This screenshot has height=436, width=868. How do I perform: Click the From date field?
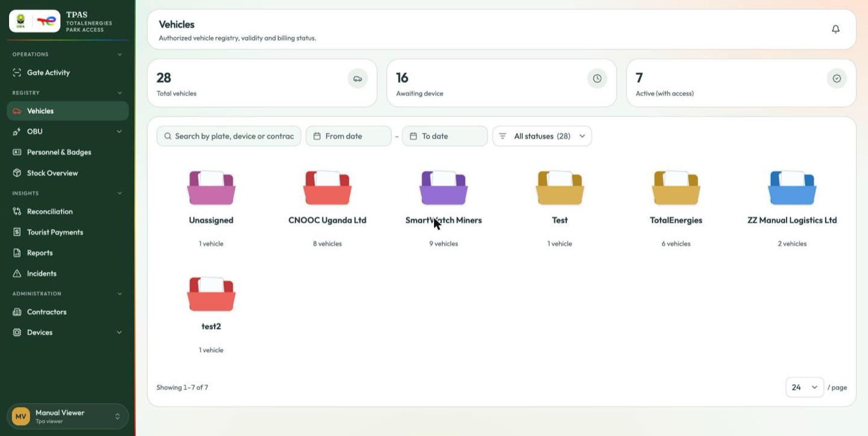tap(348, 136)
